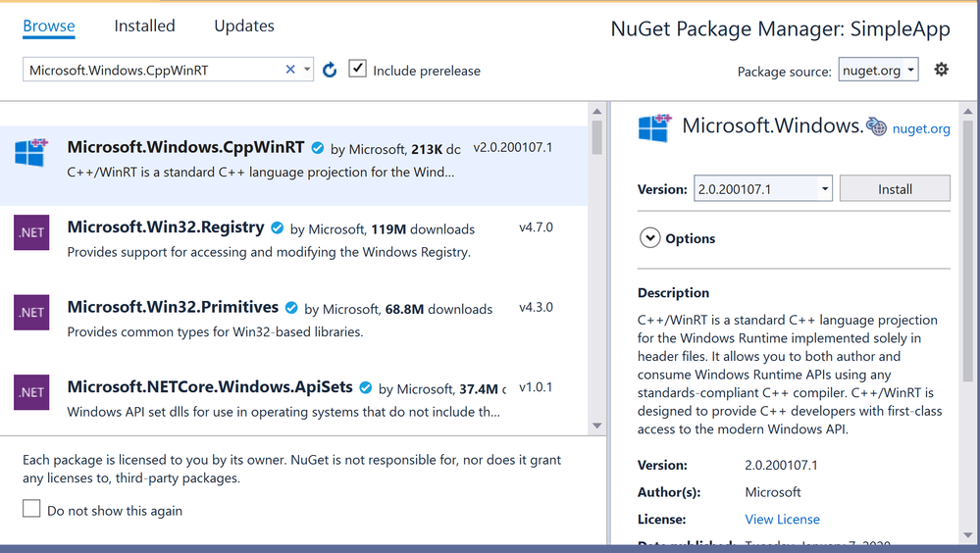Switch to the Updates tab

coord(244,26)
